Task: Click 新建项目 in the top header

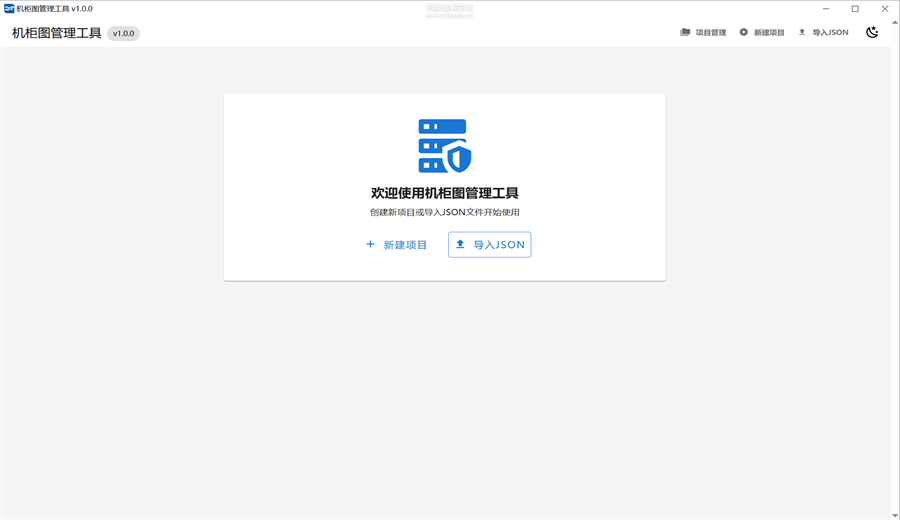Action: (762, 33)
